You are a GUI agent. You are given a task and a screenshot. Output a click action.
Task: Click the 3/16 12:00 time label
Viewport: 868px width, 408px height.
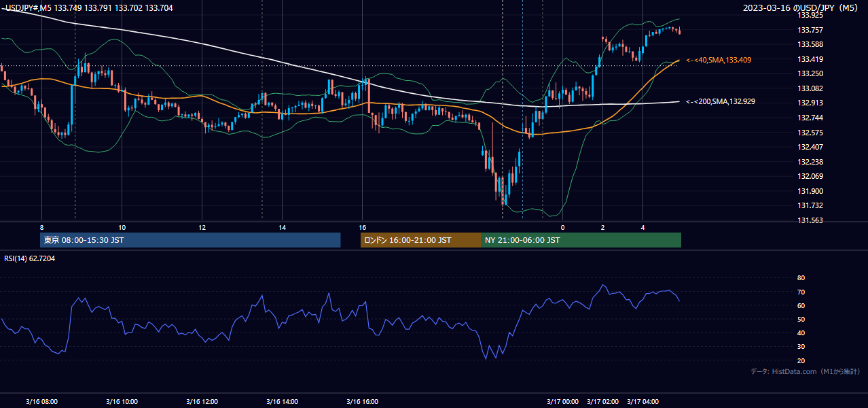pos(202,401)
